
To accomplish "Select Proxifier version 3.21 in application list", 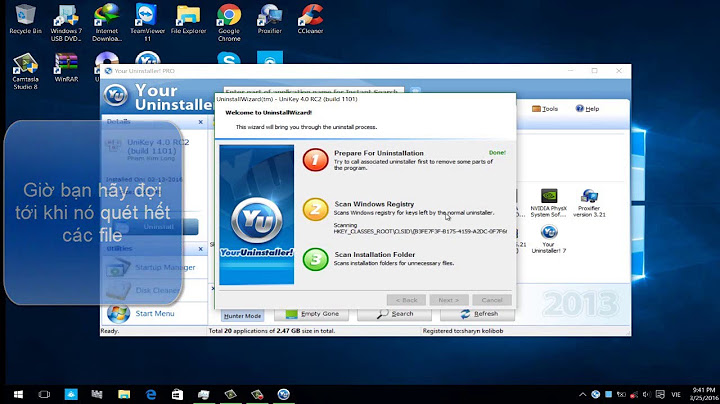I will tap(589, 203).
